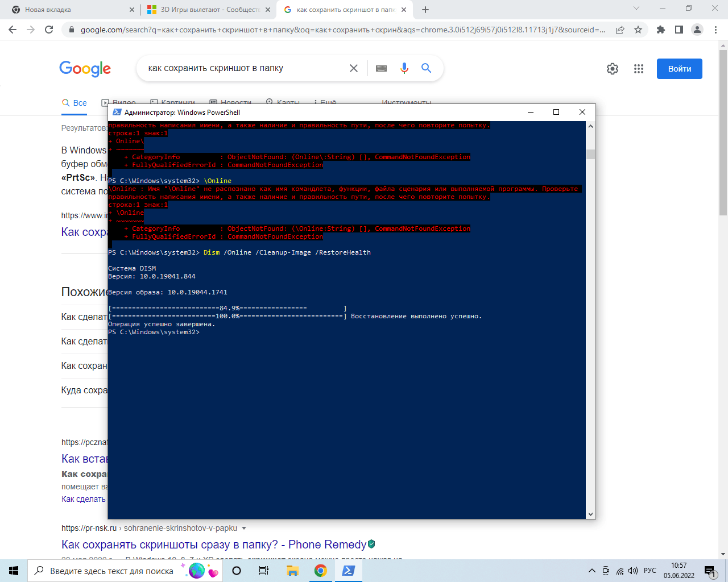The height and width of the screenshot is (582, 728).
Task: Click the share page icon in address bar
Action: coord(620,30)
